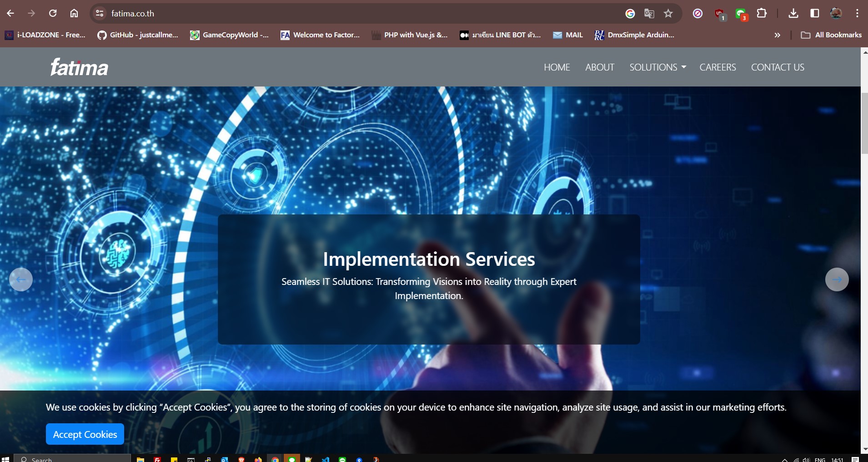Open the LINE BOT bookmark
Screen dimensions: 868x462
tap(500, 35)
